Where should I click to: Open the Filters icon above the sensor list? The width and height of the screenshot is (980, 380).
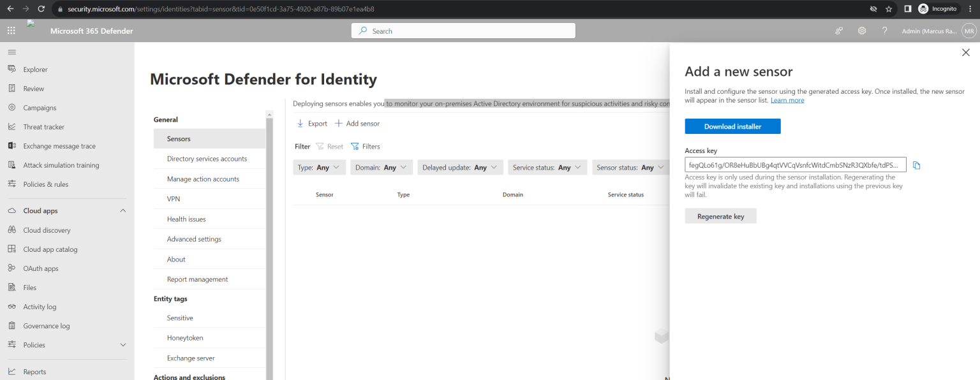coord(355,146)
